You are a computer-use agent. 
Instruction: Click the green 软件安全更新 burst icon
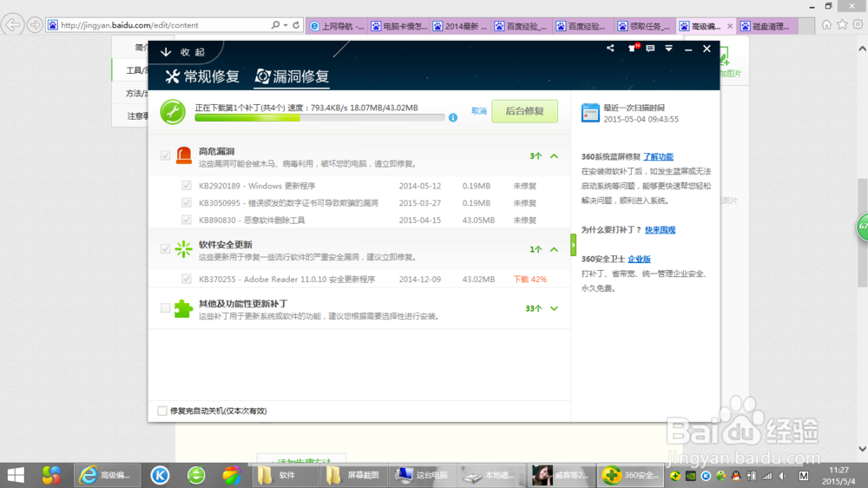tap(183, 249)
